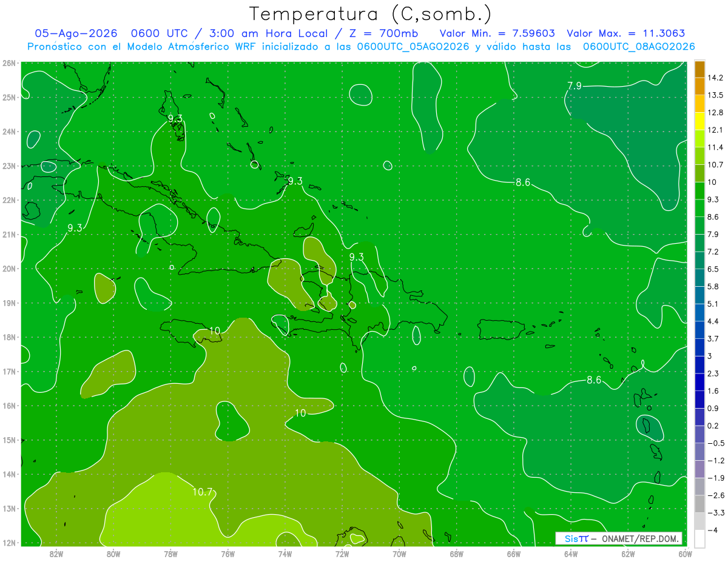Click the lime legend swatch between 10.7 and 11.4

[x=699, y=156]
